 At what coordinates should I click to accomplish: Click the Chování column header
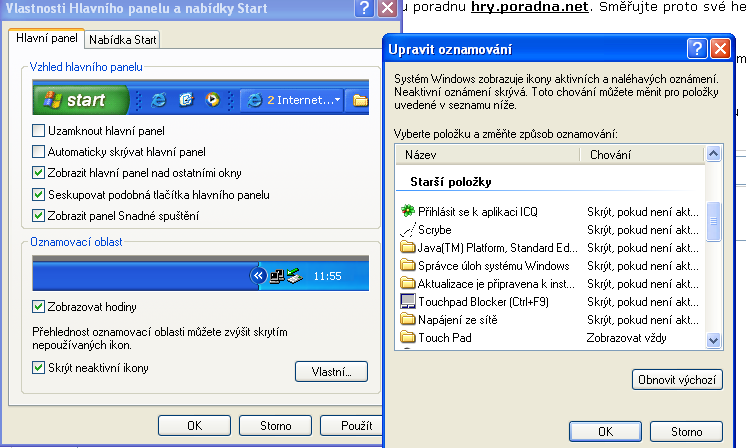[x=642, y=155]
